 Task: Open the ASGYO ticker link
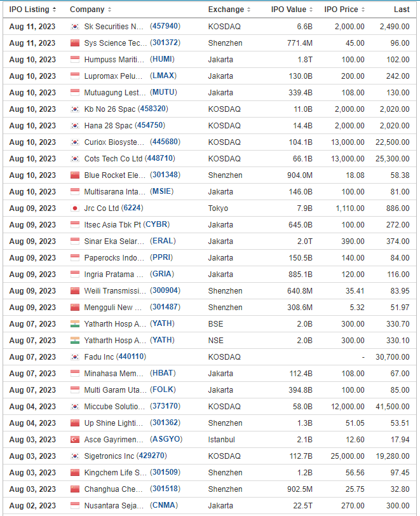[166, 439]
